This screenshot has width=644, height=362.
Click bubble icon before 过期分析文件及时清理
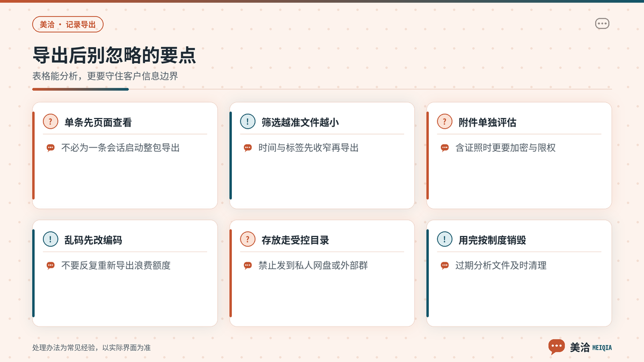click(x=444, y=265)
